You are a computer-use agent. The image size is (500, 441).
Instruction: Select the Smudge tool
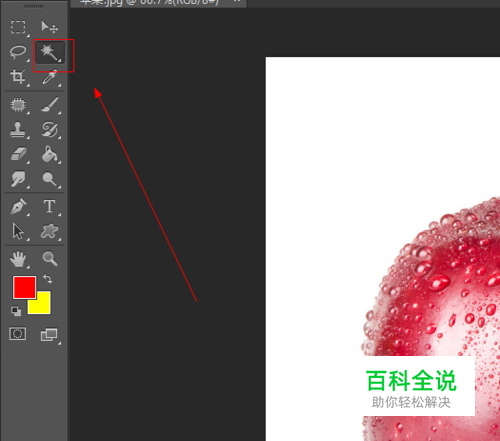(18, 179)
